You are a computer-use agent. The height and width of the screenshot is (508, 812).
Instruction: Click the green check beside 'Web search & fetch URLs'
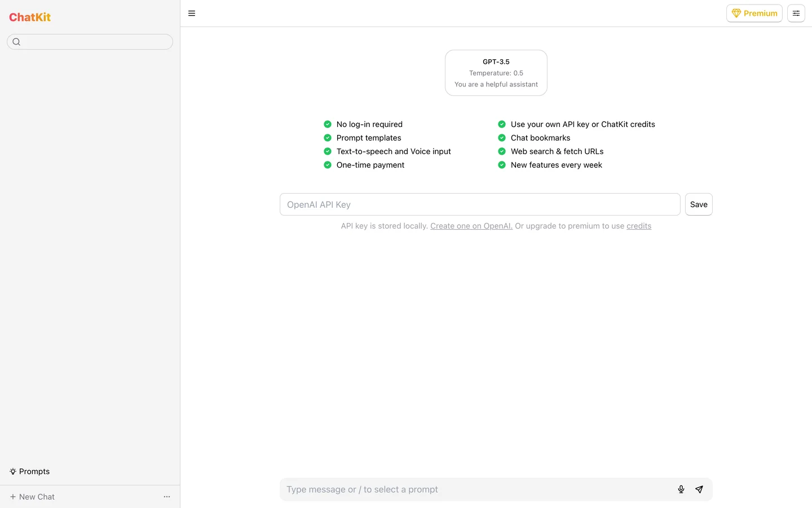[x=502, y=151]
